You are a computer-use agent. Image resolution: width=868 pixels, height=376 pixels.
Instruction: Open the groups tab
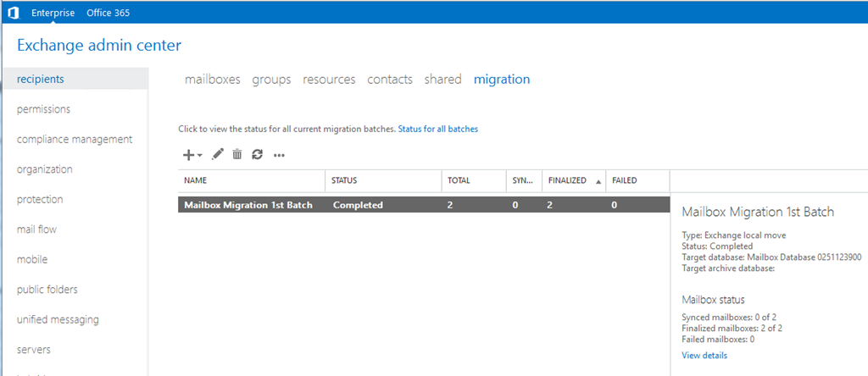coord(271,80)
